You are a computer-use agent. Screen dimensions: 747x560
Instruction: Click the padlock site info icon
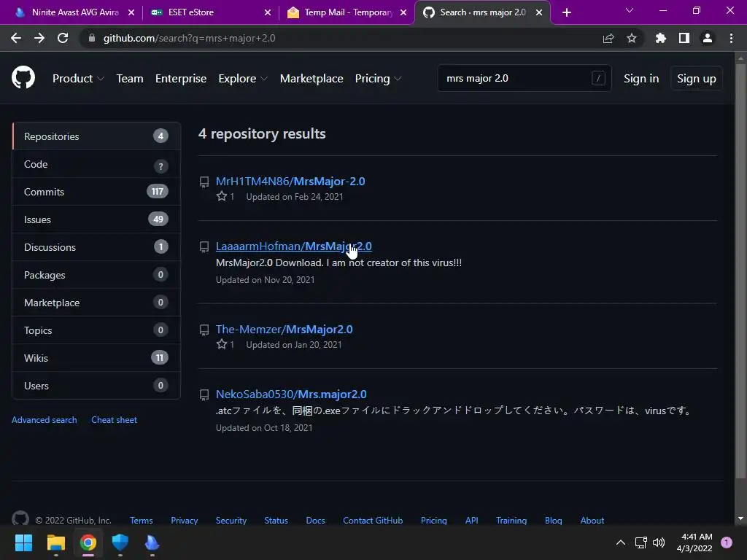(92, 38)
